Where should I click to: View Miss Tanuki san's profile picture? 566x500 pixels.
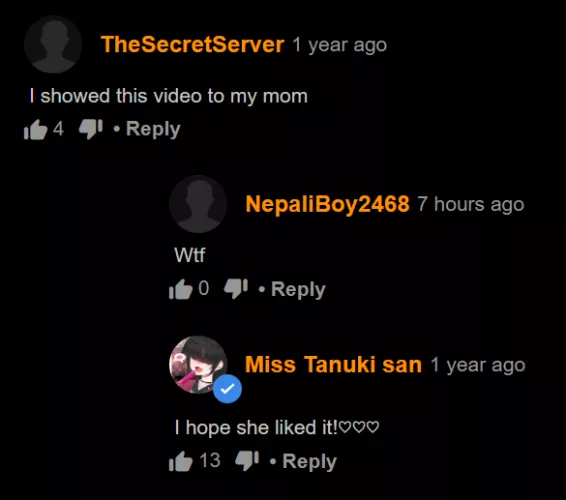(x=198, y=365)
